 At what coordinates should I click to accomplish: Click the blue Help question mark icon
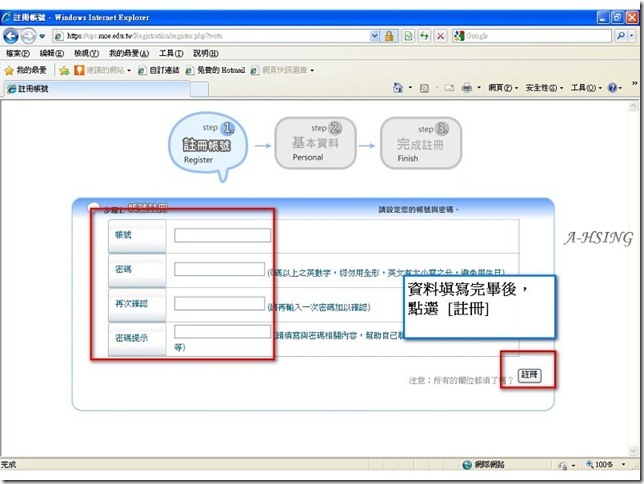click(x=612, y=88)
